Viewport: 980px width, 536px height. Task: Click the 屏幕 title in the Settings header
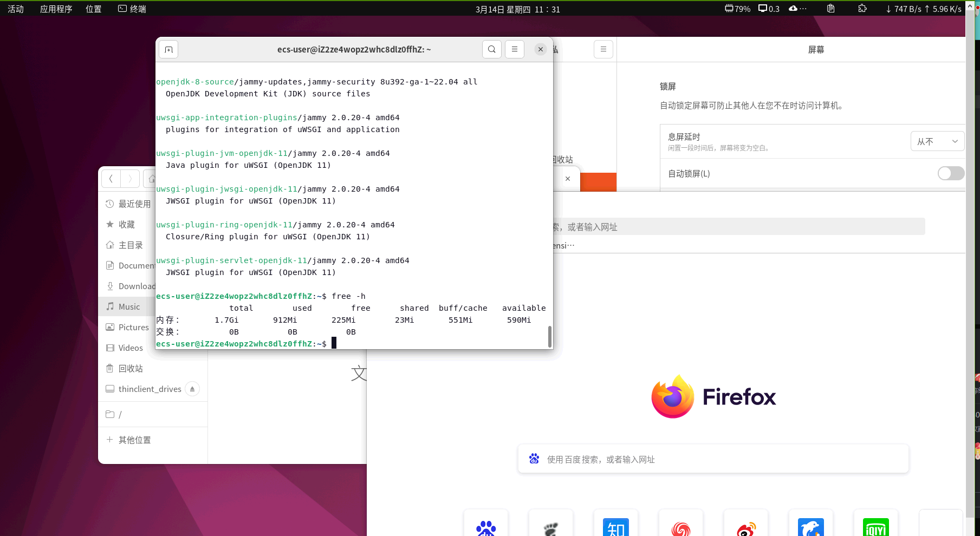816,49
